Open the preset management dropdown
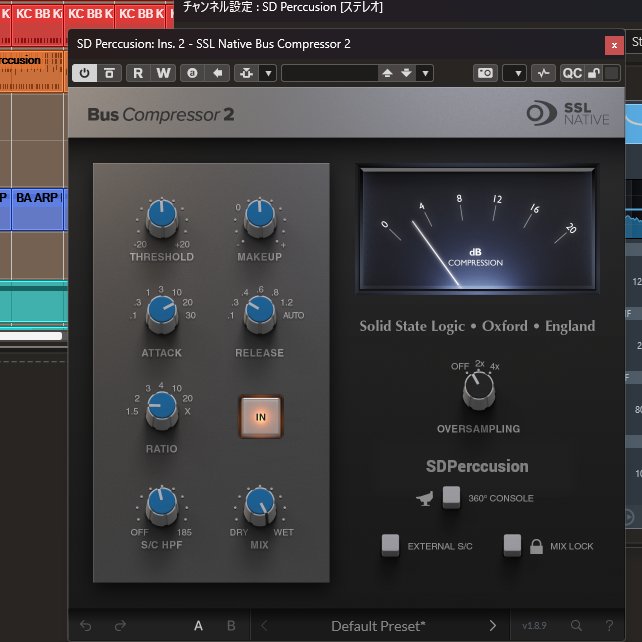 pyautogui.click(x=425, y=73)
